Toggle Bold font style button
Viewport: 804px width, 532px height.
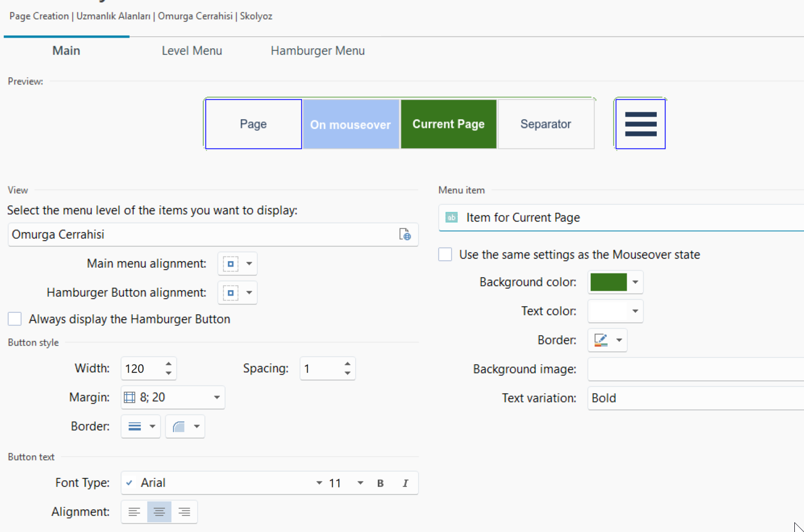[x=381, y=483]
